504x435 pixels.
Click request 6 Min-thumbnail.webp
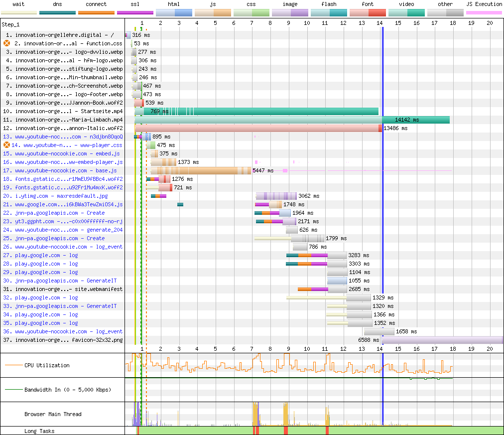coord(64,77)
